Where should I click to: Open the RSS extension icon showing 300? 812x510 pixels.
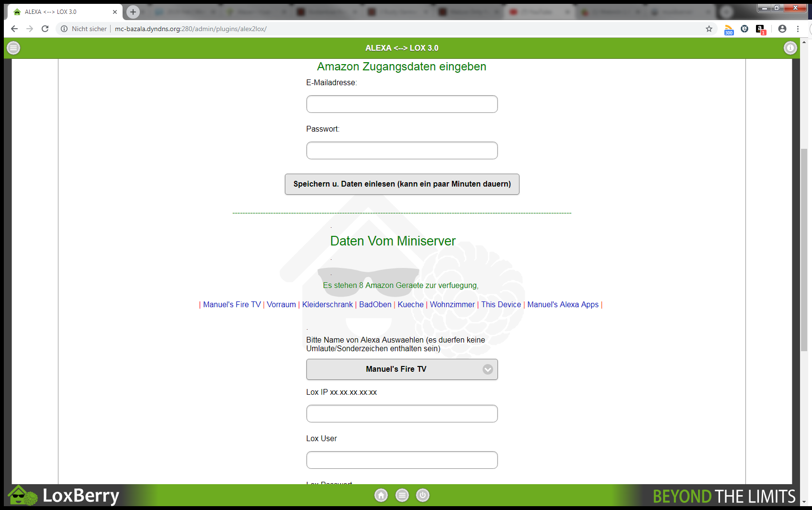click(x=729, y=29)
